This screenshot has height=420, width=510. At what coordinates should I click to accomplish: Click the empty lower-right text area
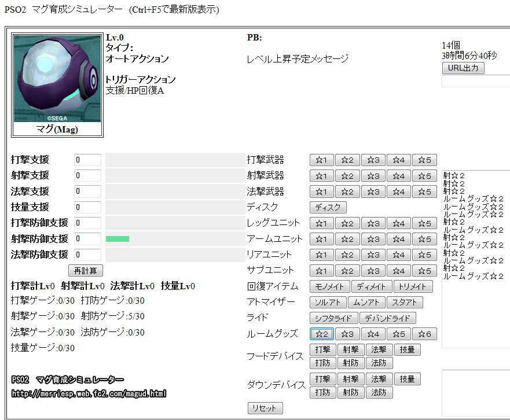click(x=476, y=393)
